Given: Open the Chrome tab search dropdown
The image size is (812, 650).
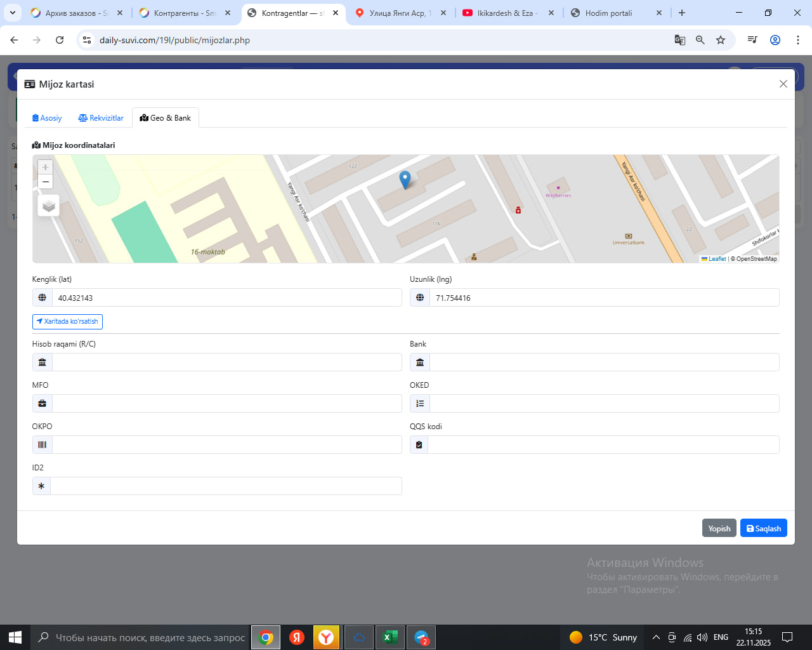Looking at the screenshot, I should [13, 13].
